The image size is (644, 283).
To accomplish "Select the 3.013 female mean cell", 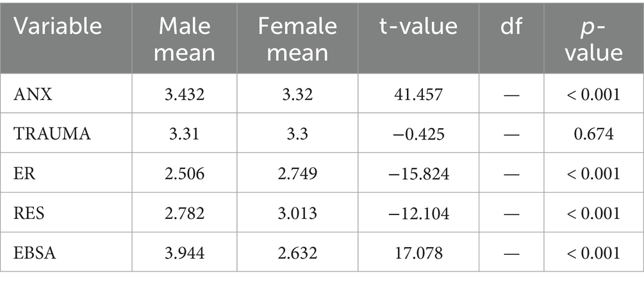I will pos(297,213).
